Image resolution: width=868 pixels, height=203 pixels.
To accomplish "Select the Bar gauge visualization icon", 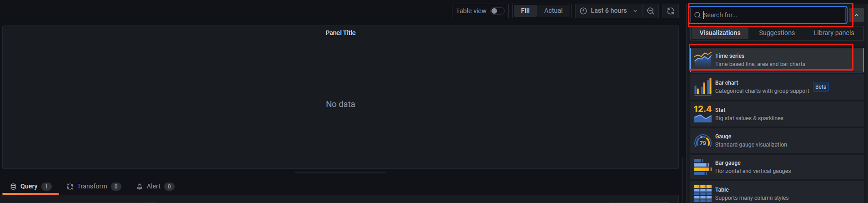I will (x=702, y=167).
